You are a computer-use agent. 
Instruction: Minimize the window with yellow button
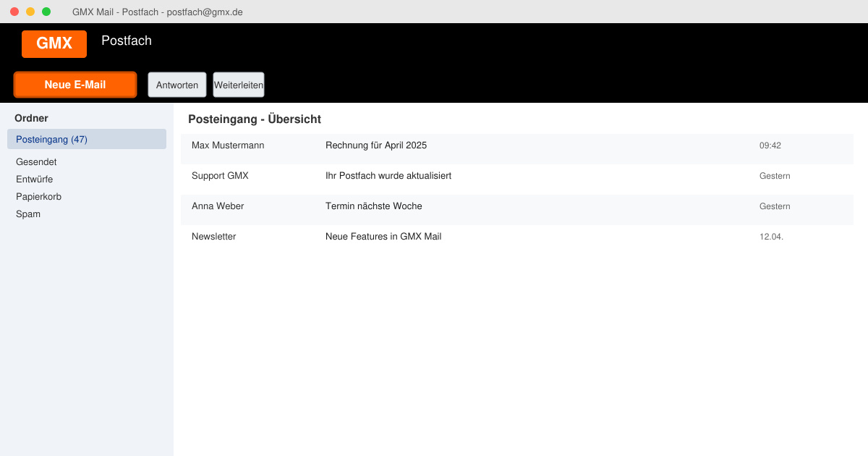pyautogui.click(x=30, y=12)
